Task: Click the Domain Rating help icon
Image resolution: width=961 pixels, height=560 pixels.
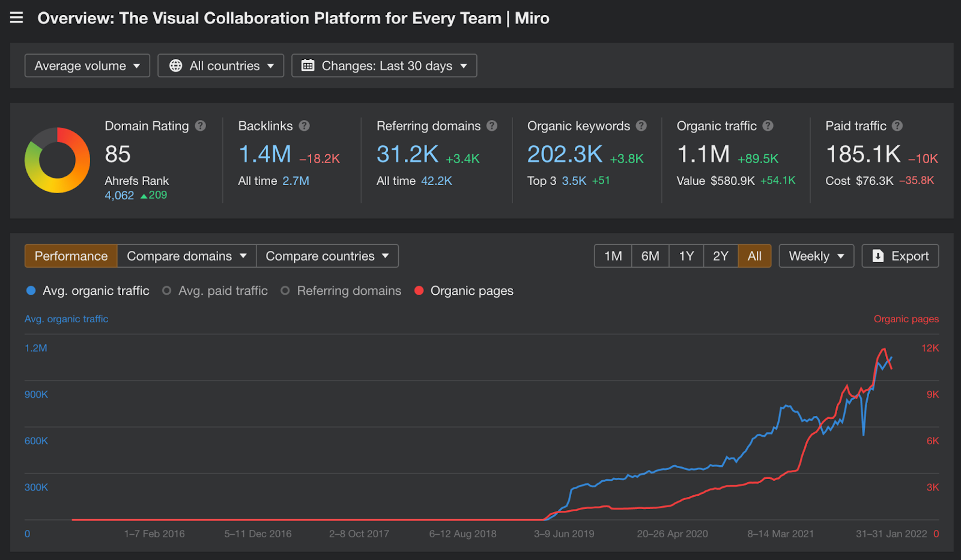Action: [x=201, y=125]
